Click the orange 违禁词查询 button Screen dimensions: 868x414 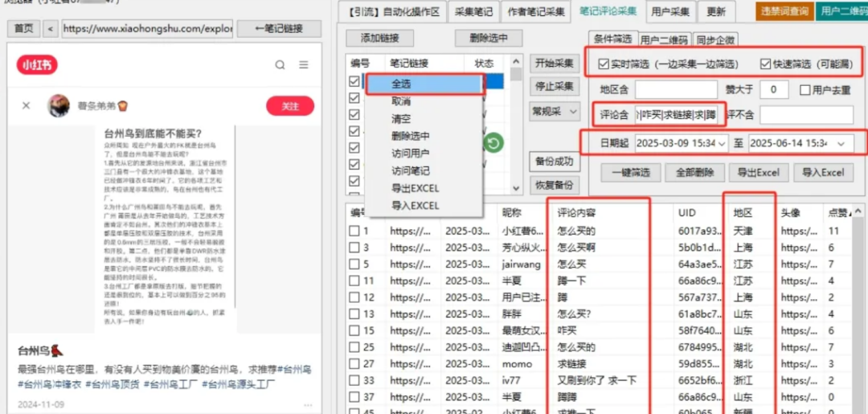(784, 10)
